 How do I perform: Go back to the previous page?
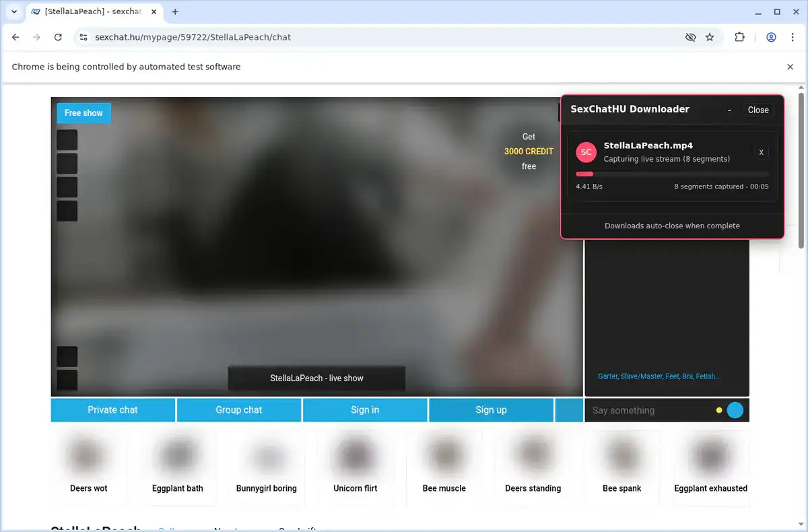coord(15,37)
